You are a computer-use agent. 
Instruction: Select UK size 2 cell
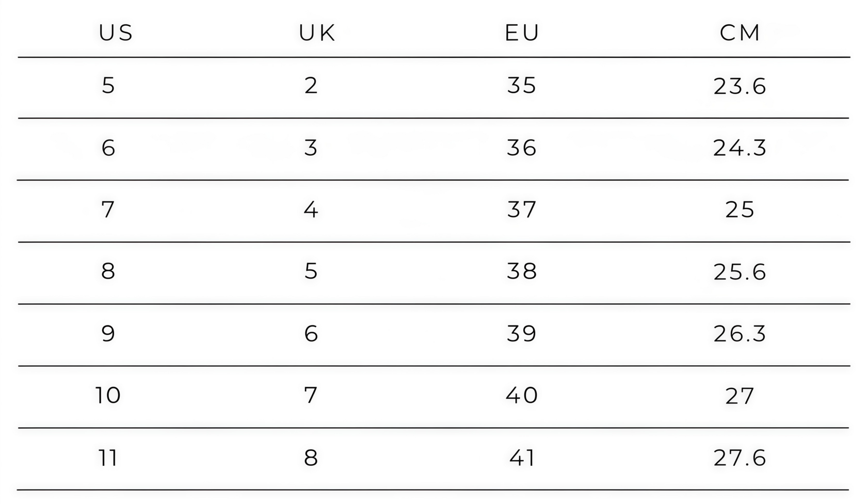click(311, 86)
